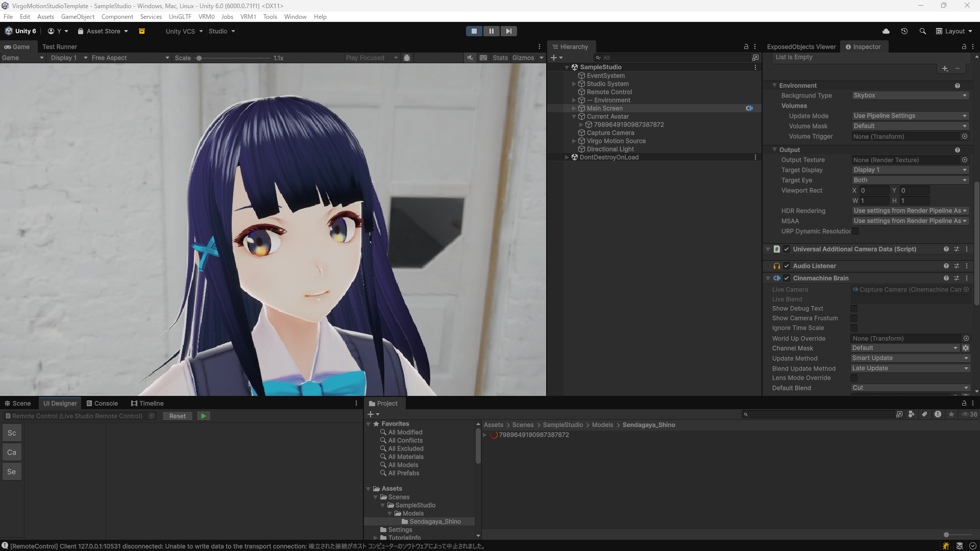Open the Layout dropdown
The image size is (980, 551).
click(x=954, y=31)
